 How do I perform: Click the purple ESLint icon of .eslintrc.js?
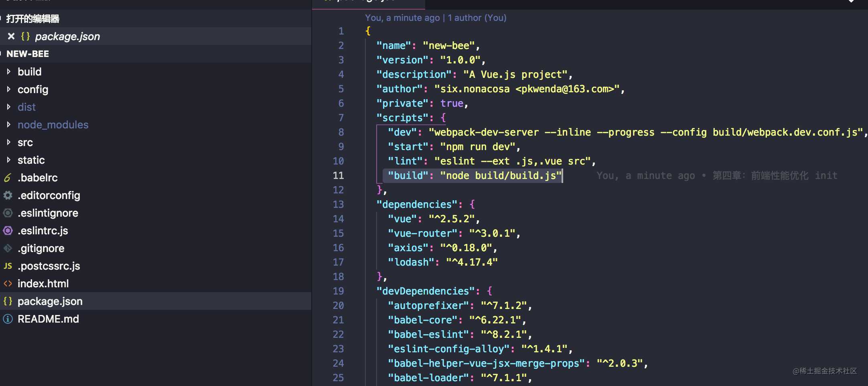tap(8, 230)
